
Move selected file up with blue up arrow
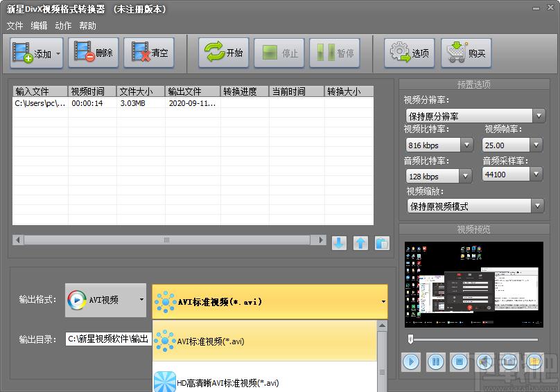click(360, 243)
